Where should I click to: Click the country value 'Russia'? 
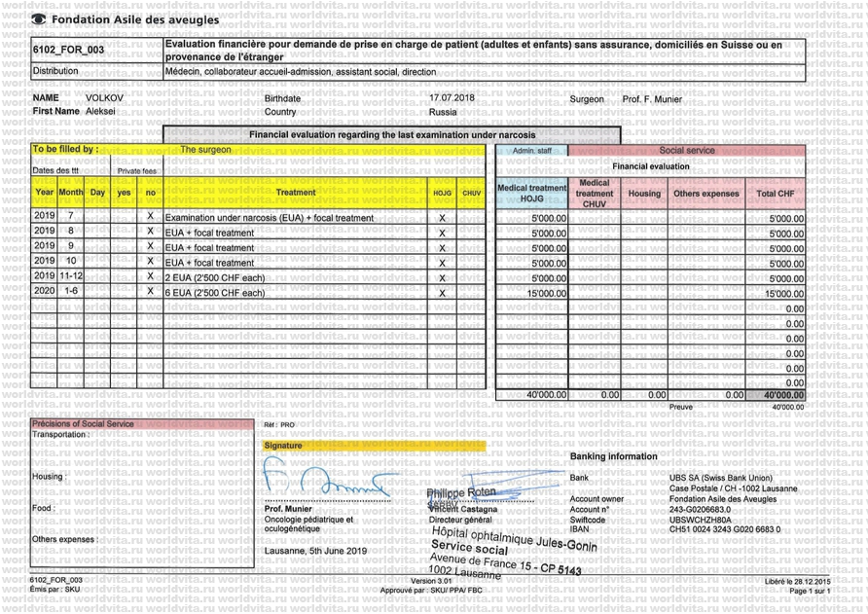tap(443, 112)
